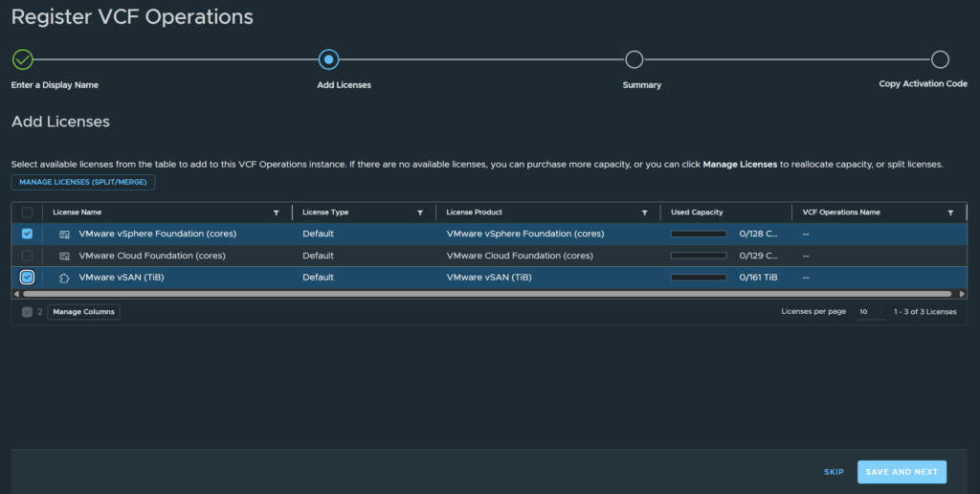This screenshot has height=494, width=980.
Task: Click the SAVE AND NEXT button
Action: click(x=902, y=472)
